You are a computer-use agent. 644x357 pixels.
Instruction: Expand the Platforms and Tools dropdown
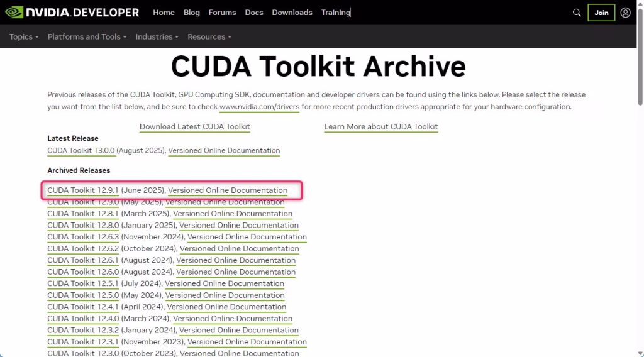click(87, 37)
